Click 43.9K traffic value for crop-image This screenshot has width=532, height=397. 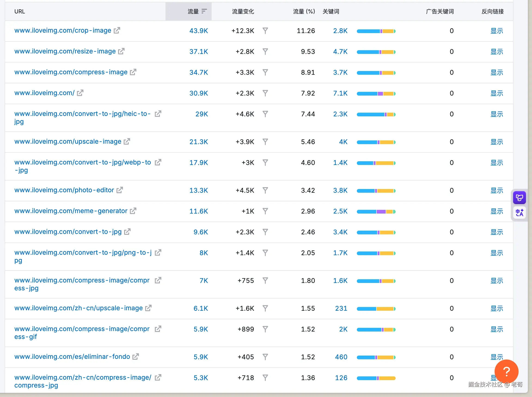tap(199, 31)
